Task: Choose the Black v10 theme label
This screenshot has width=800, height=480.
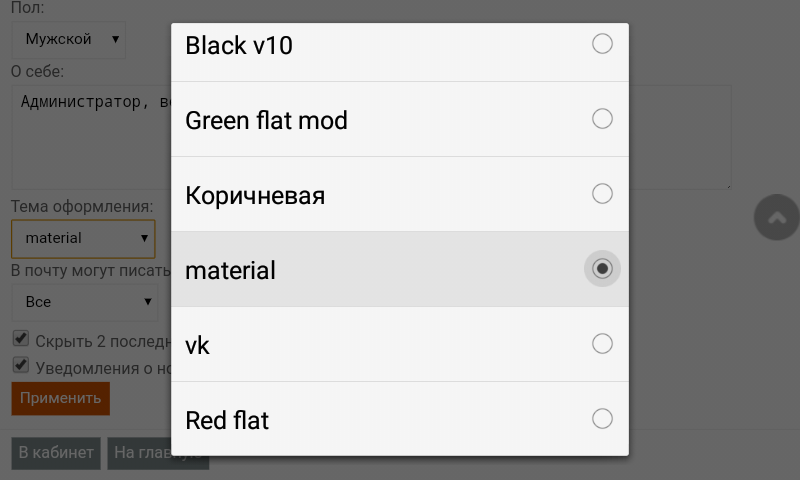Action: pos(240,45)
